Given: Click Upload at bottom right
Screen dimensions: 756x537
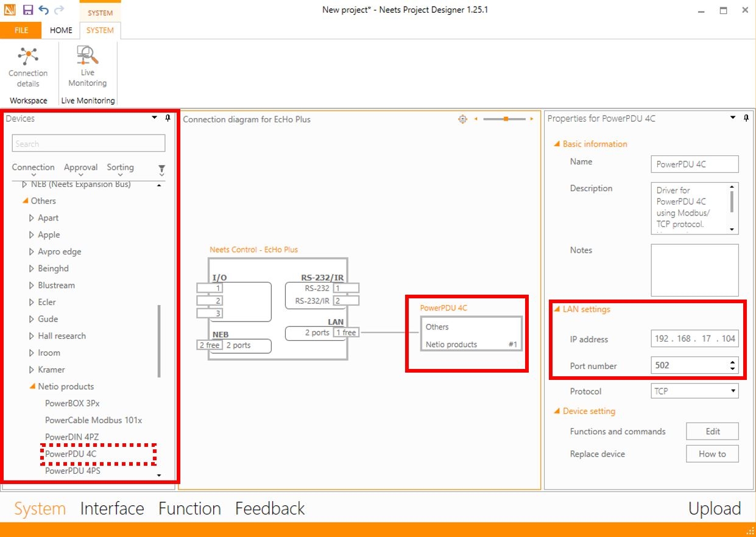Looking at the screenshot, I should tap(715, 508).
